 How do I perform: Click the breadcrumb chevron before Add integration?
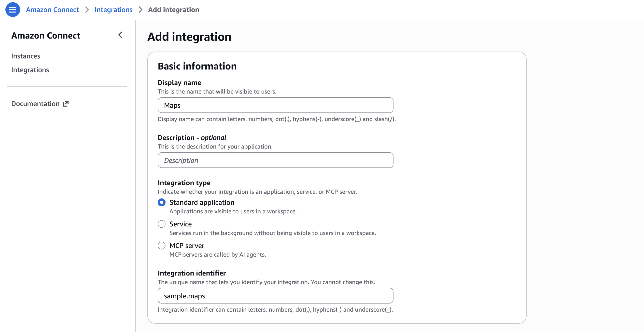140,10
